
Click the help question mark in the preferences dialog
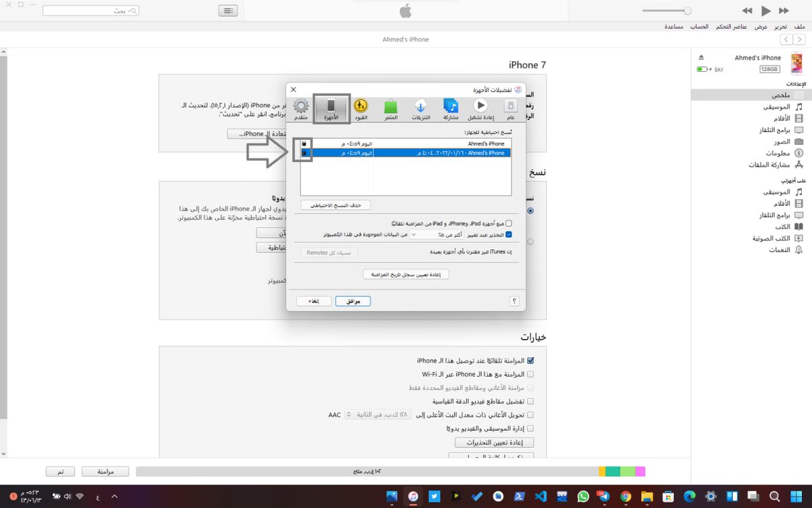[514, 301]
